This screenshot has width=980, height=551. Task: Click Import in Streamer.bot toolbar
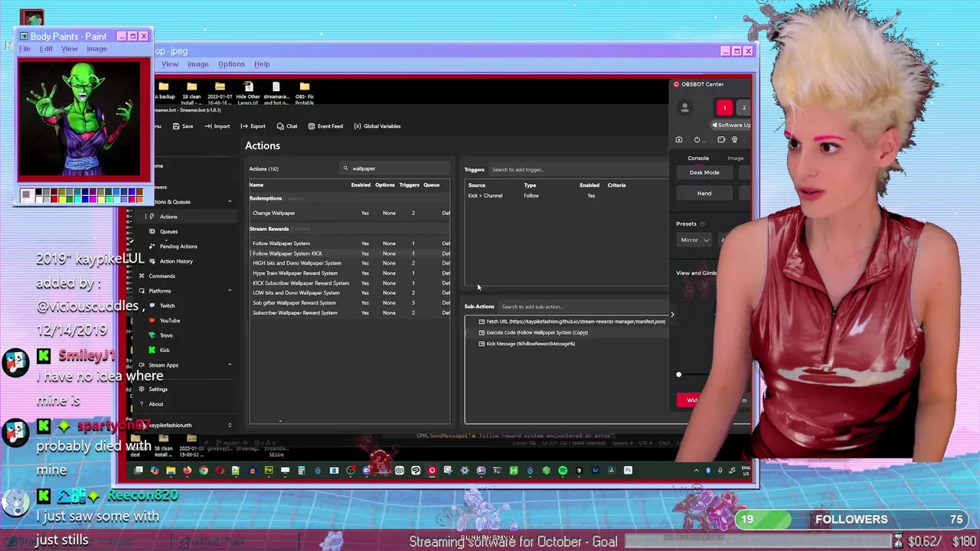pos(217,126)
